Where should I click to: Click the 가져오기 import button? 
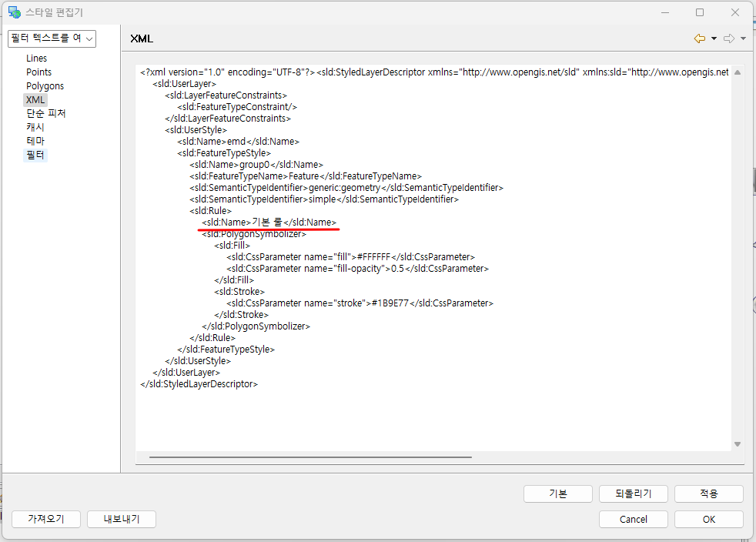coord(45,519)
